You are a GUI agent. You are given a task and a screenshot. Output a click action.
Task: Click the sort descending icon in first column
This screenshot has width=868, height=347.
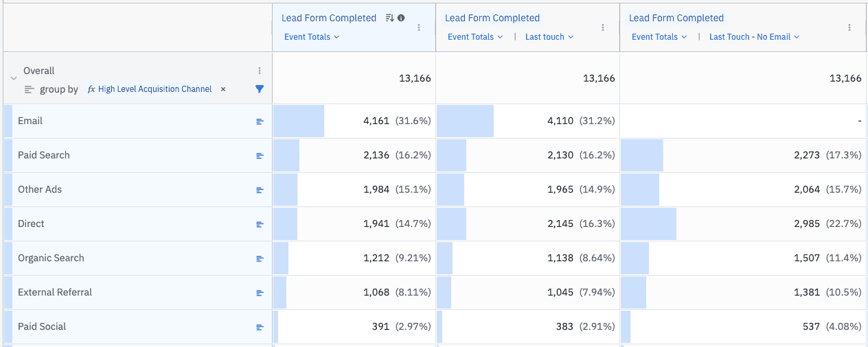pyautogui.click(x=389, y=18)
